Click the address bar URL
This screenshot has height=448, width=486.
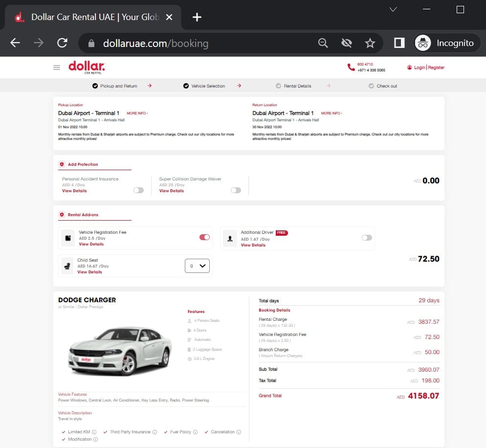point(155,43)
